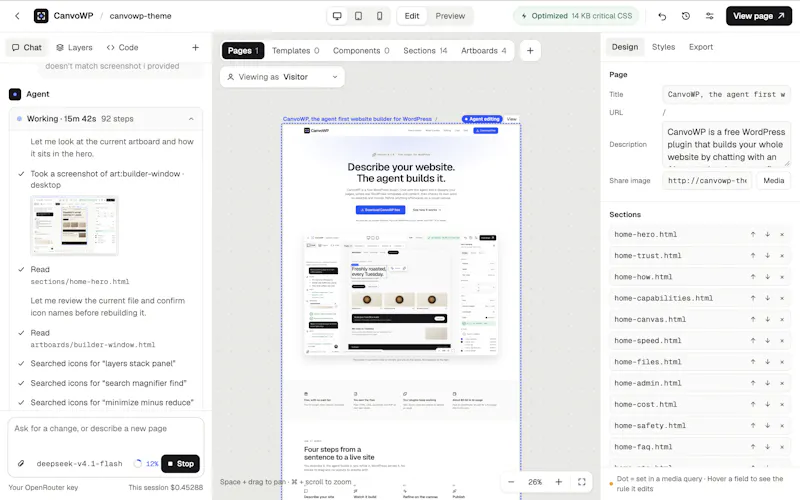Switch to Edit mode
This screenshot has width=800, height=500.
coord(412,16)
